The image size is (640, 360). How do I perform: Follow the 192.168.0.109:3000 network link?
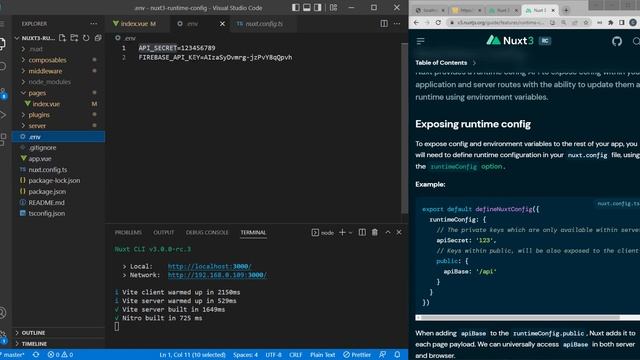click(x=217, y=275)
